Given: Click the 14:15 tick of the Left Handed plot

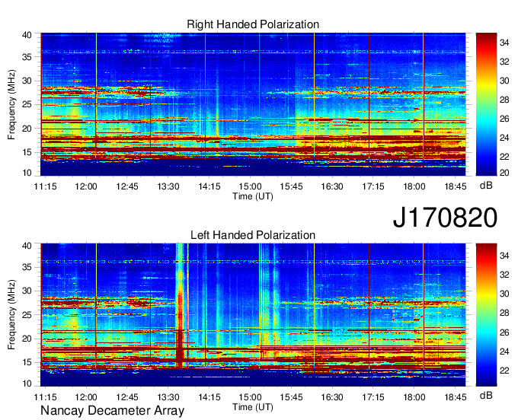Looking at the screenshot, I should click(x=209, y=397).
